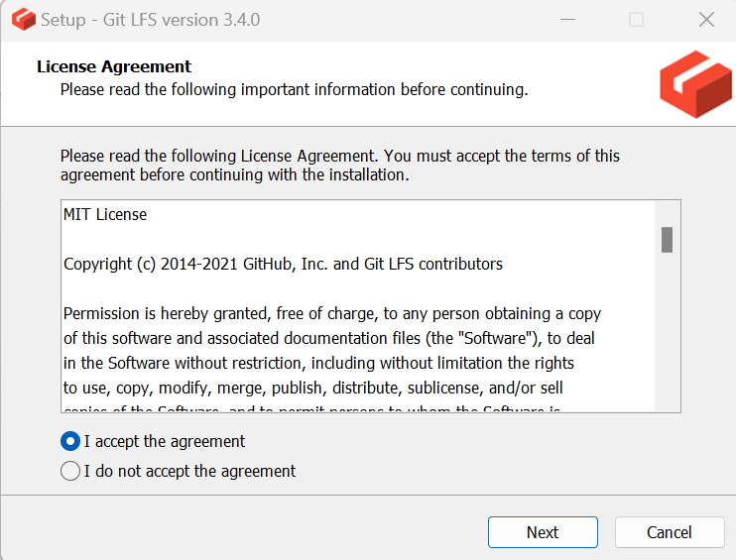
Task: Click the "I accept the agreement" text label
Action: pyautogui.click(x=165, y=441)
